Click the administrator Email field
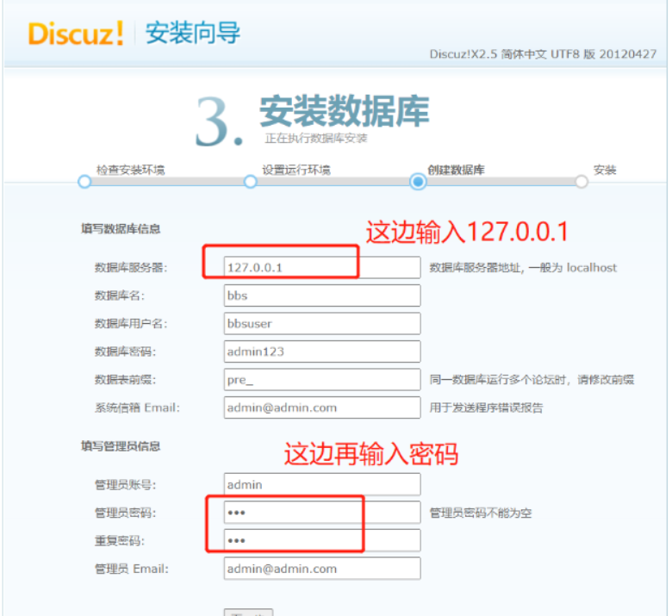This screenshot has width=672, height=616. (x=322, y=569)
